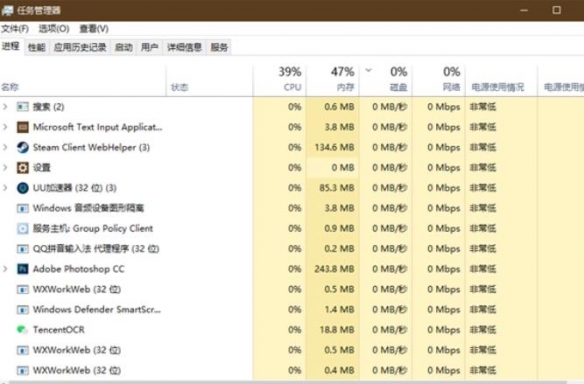Select the Windows Defender SmartScreen row
This screenshot has height=384, width=584.
[292, 310]
